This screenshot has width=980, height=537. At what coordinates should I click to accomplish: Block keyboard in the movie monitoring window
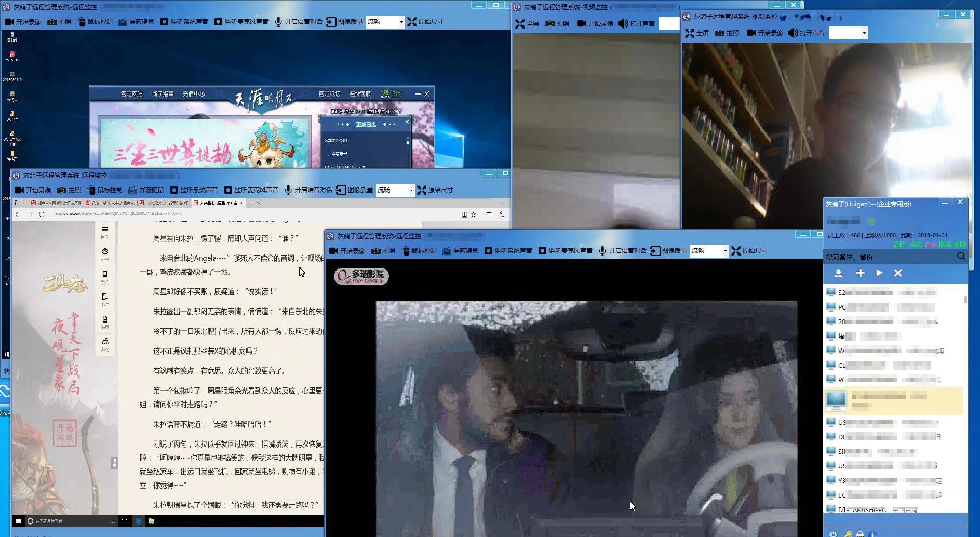coord(460,251)
